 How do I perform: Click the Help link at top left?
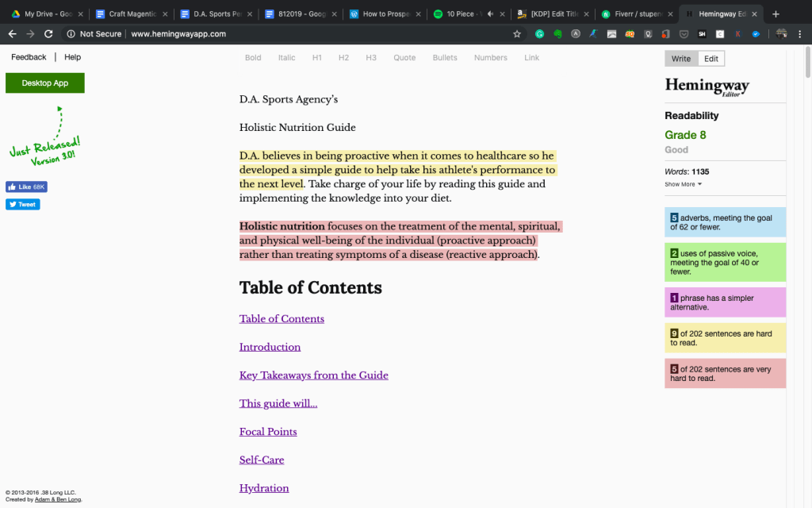coord(73,57)
